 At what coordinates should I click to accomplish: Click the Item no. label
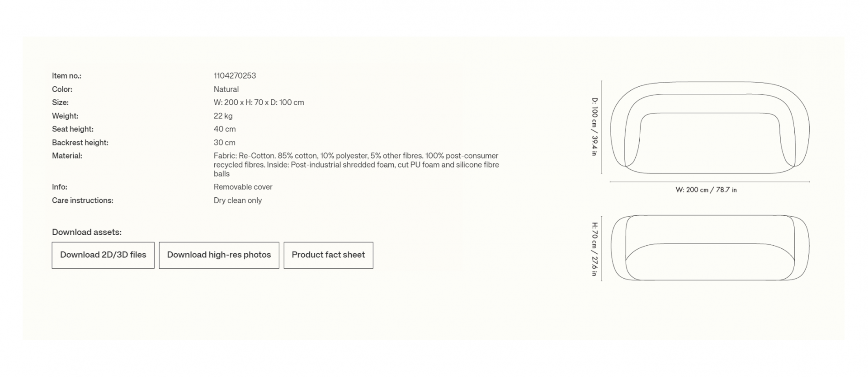click(66, 76)
